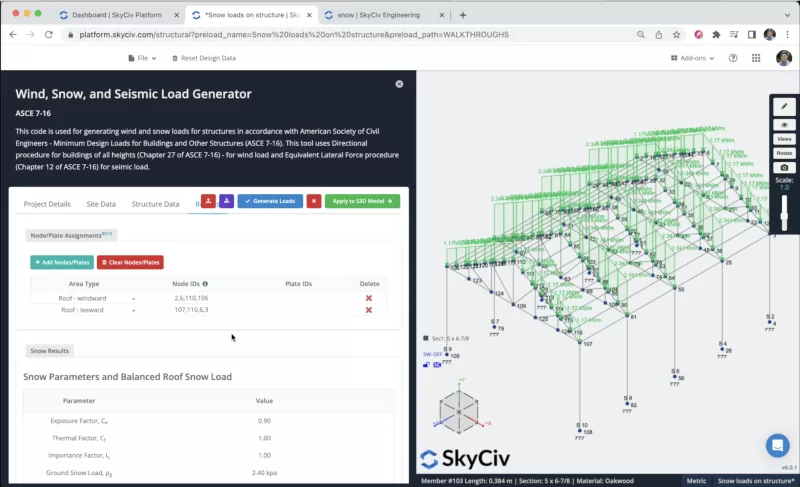This screenshot has height=487, width=800.
Task: Click Generate Loads button
Action: [x=270, y=201]
